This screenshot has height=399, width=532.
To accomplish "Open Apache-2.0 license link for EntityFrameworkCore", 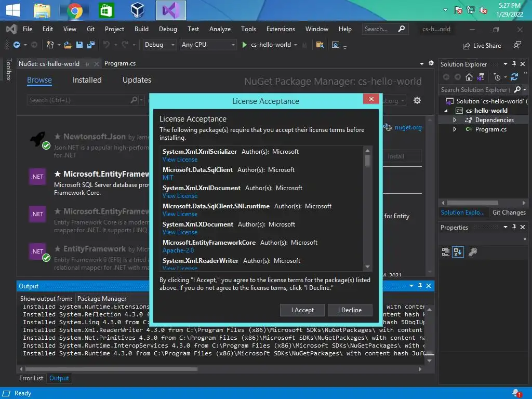I will 178,250.
